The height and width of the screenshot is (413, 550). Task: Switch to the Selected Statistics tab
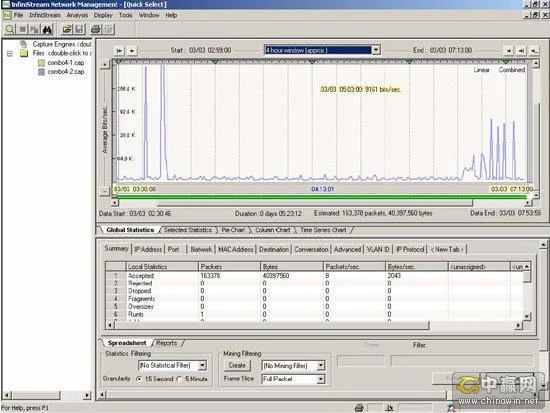[188, 230]
